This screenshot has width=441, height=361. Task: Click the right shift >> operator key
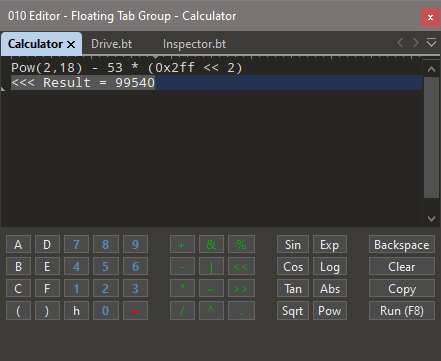241,288
